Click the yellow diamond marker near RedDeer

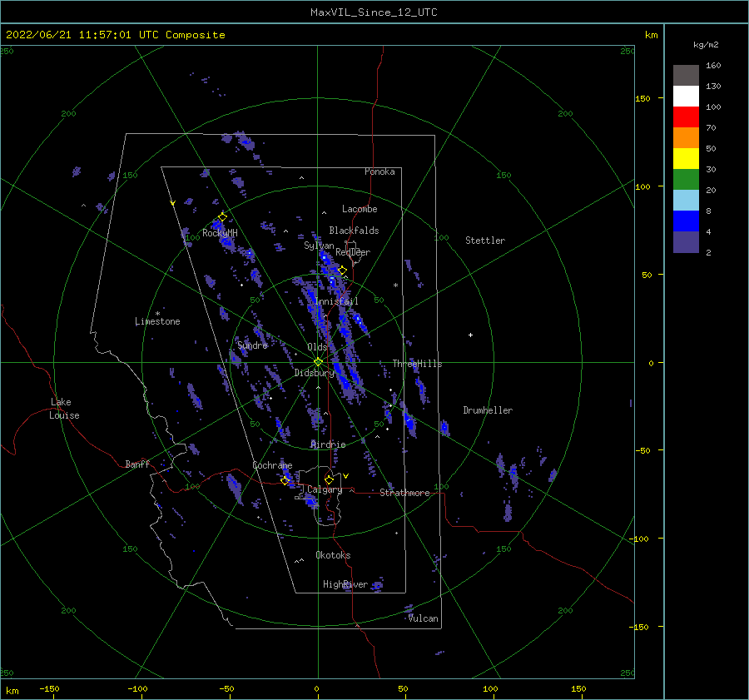click(x=342, y=271)
